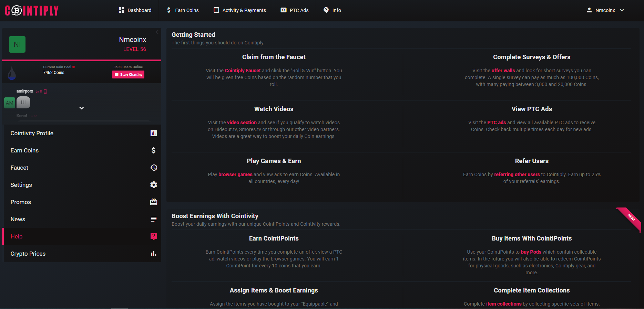Click the Promos gift icon
The height and width of the screenshot is (309, 644).
(154, 202)
